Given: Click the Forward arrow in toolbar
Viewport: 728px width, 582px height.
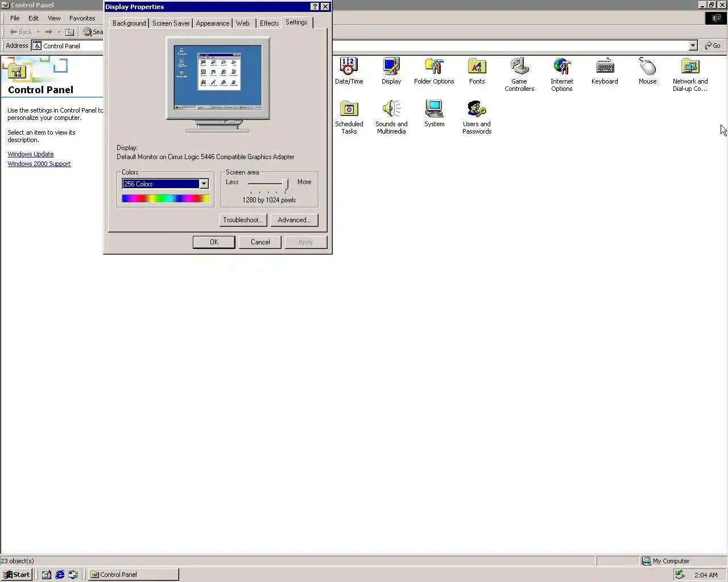Looking at the screenshot, I should [x=49, y=32].
